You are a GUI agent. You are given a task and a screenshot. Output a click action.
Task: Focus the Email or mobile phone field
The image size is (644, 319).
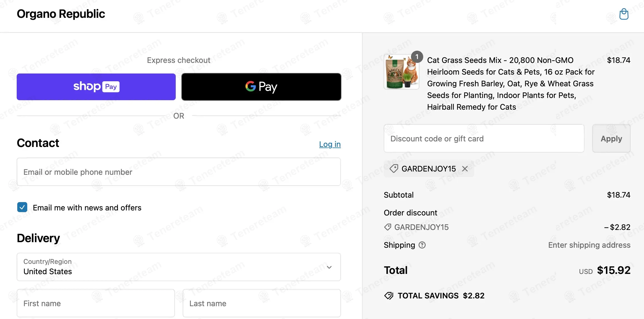pos(179,172)
